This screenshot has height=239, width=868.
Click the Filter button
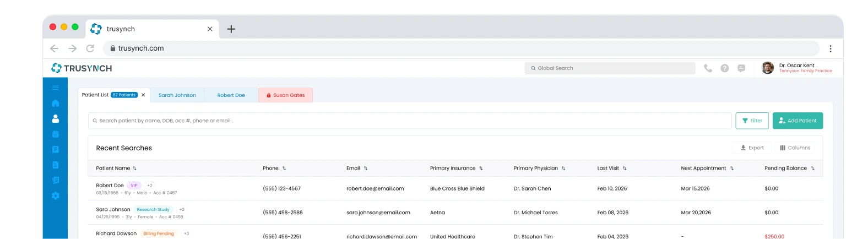tap(752, 121)
